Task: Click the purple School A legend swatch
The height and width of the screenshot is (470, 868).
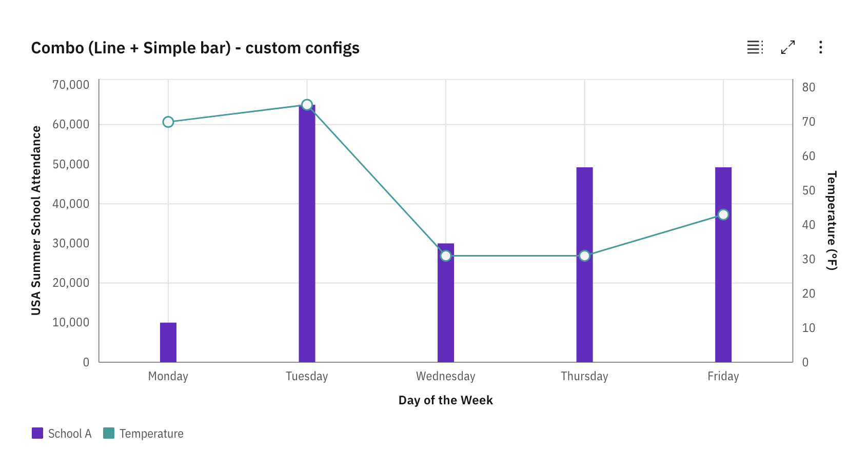Action: point(36,434)
